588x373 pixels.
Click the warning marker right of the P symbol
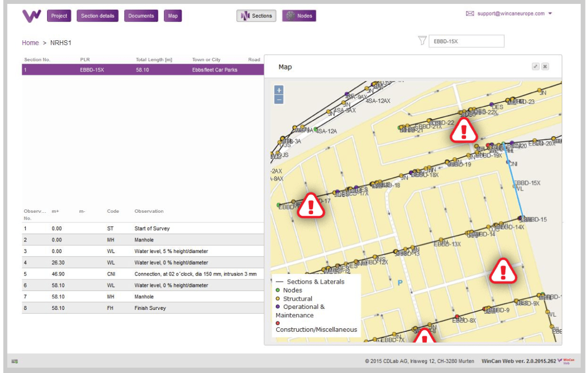pos(503,271)
